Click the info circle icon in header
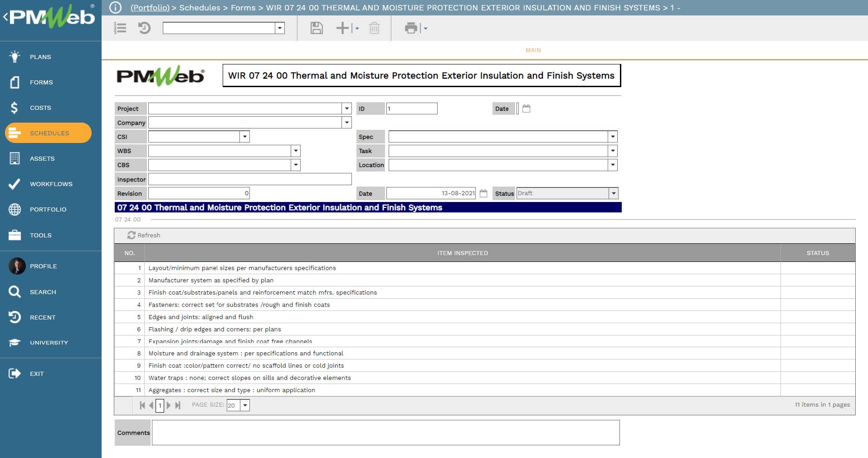This screenshot has height=458, width=868. tap(116, 8)
